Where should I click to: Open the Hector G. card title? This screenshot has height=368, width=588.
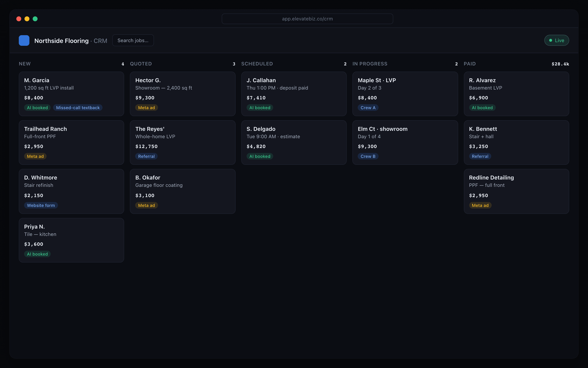(148, 80)
